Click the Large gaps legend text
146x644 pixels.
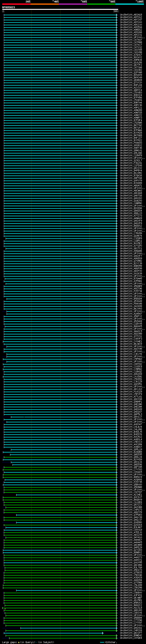[x=28, y=642]
